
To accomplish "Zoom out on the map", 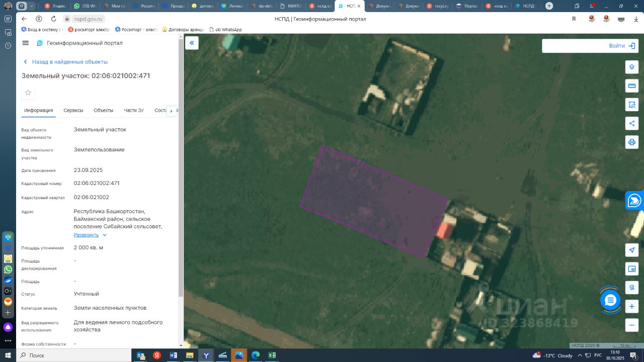I will point(632,325).
